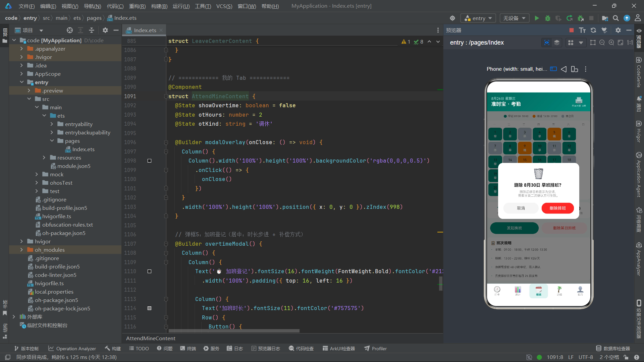
Task: Collapse all in project tree toolbar
Action: click(x=92, y=30)
